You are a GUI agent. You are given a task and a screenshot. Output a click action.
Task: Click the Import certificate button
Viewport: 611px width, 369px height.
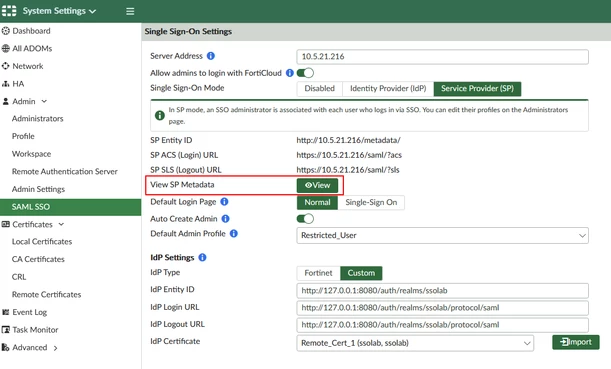pyautogui.click(x=576, y=342)
